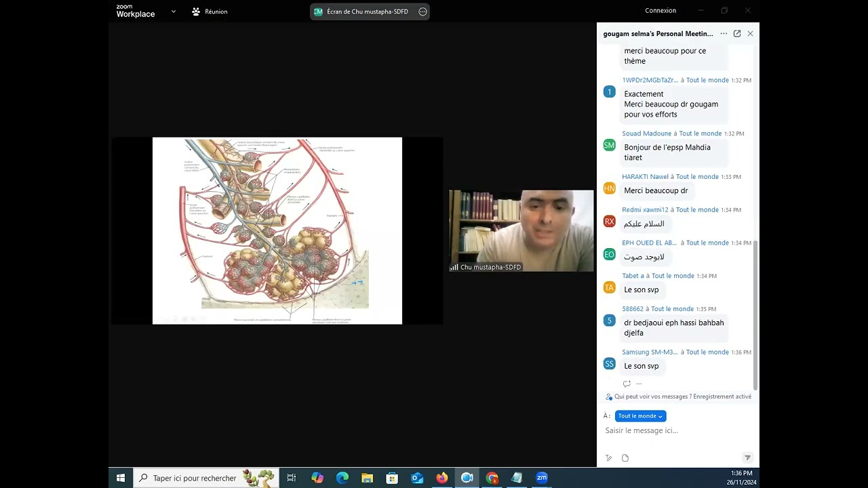
Task: Open Microsoft Copilot from taskbar
Action: 317,478
